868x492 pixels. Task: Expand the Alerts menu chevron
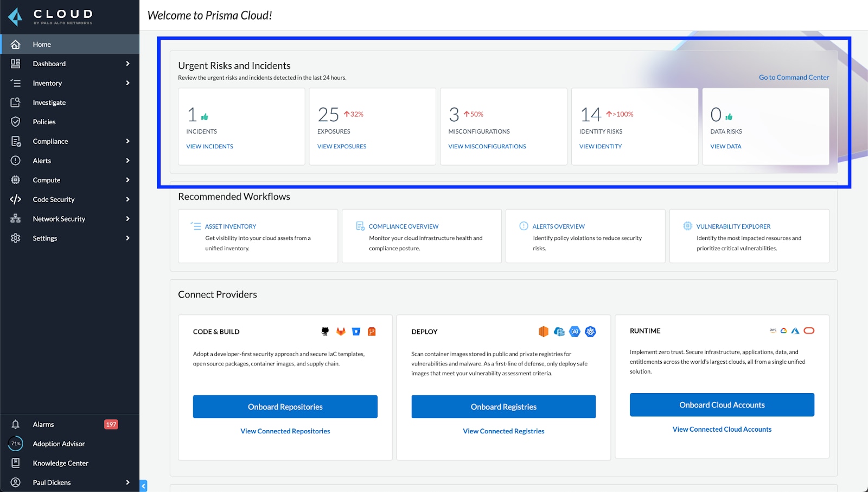pos(127,161)
